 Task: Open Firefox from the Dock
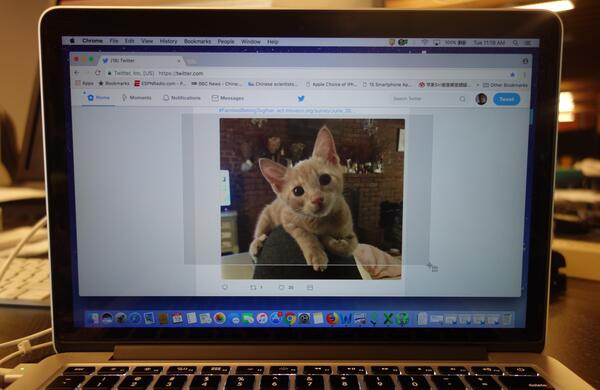[332, 318]
